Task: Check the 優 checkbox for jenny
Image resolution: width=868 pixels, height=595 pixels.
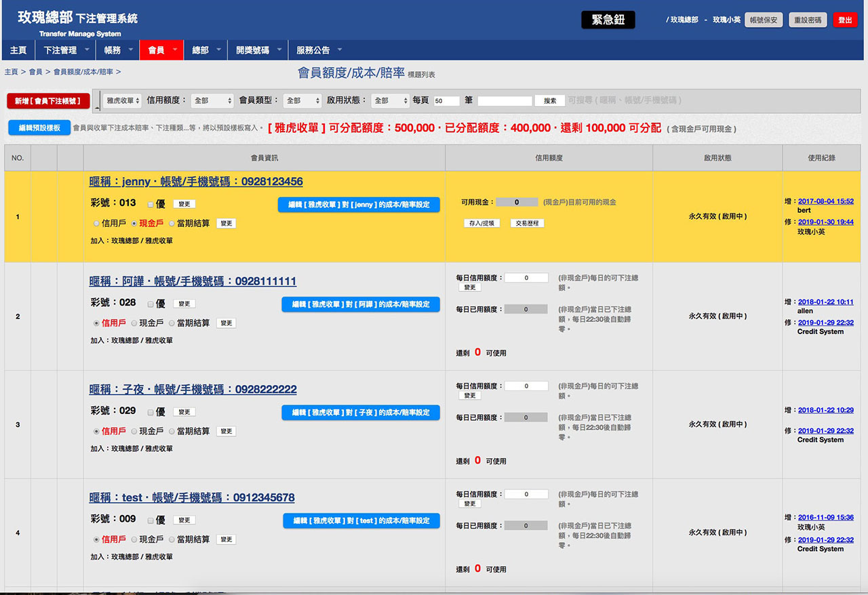Action: coord(151,204)
